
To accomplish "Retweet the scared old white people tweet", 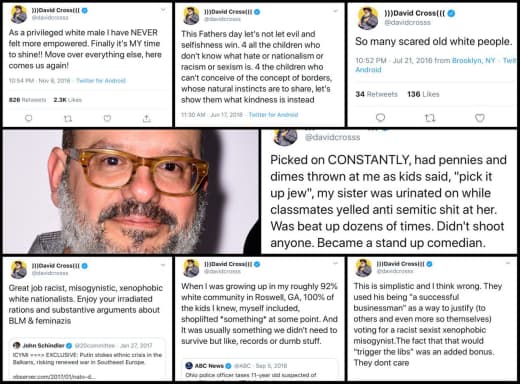I will pos(430,118).
